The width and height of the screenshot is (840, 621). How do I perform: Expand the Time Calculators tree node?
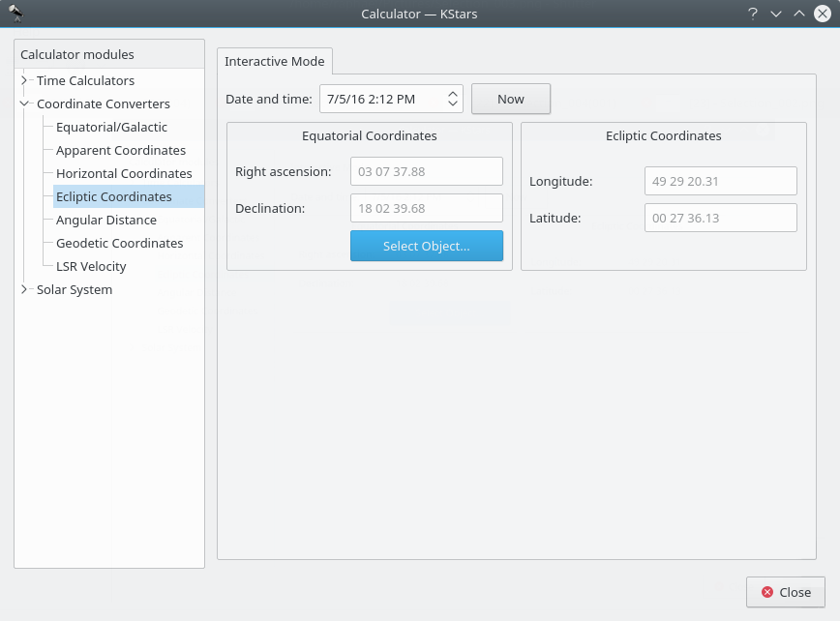(24, 80)
